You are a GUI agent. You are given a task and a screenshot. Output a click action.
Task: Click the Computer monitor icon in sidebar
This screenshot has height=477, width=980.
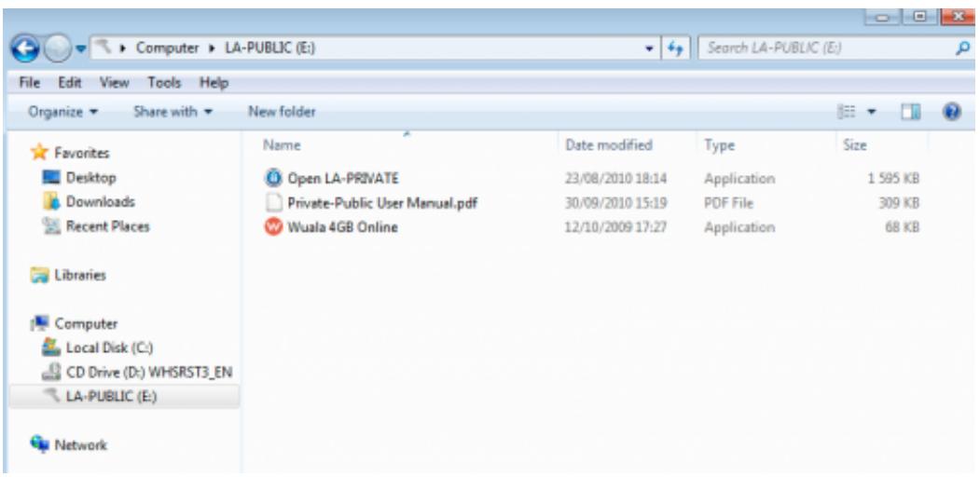(40, 323)
